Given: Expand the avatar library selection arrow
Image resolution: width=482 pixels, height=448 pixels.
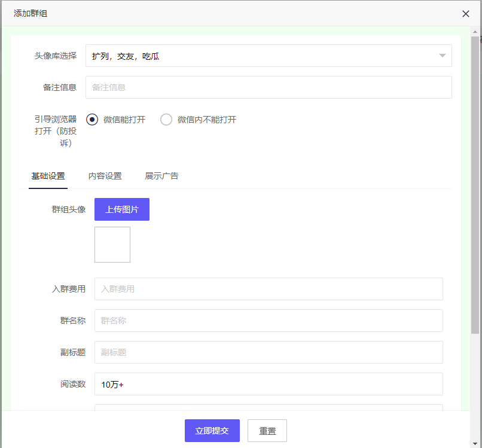Looking at the screenshot, I should 442,56.
